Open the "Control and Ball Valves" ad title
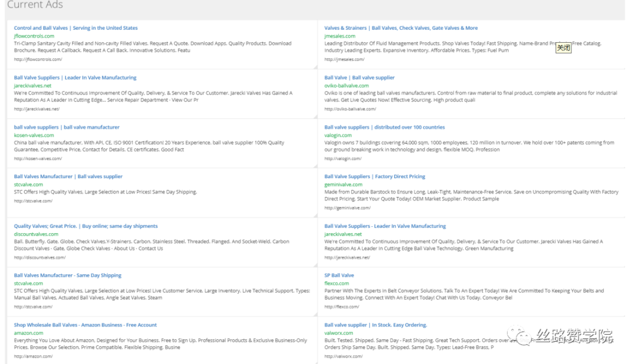This screenshot has width=633, height=364. click(76, 28)
